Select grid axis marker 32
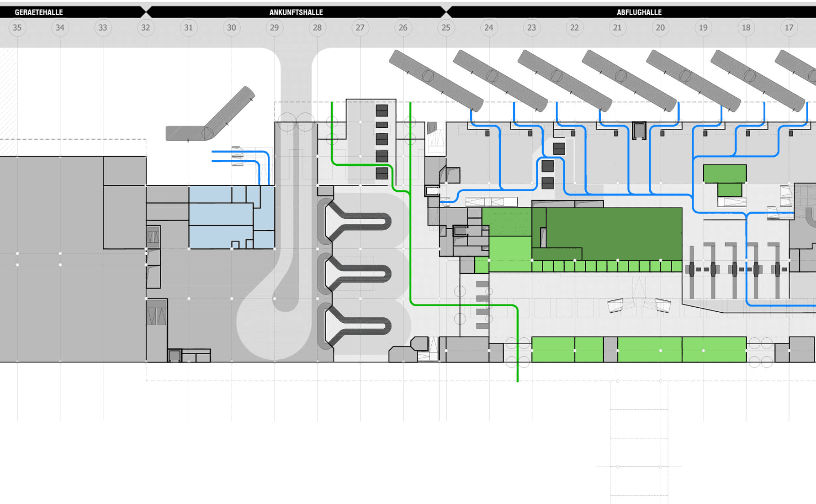 click(x=146, y=28)
